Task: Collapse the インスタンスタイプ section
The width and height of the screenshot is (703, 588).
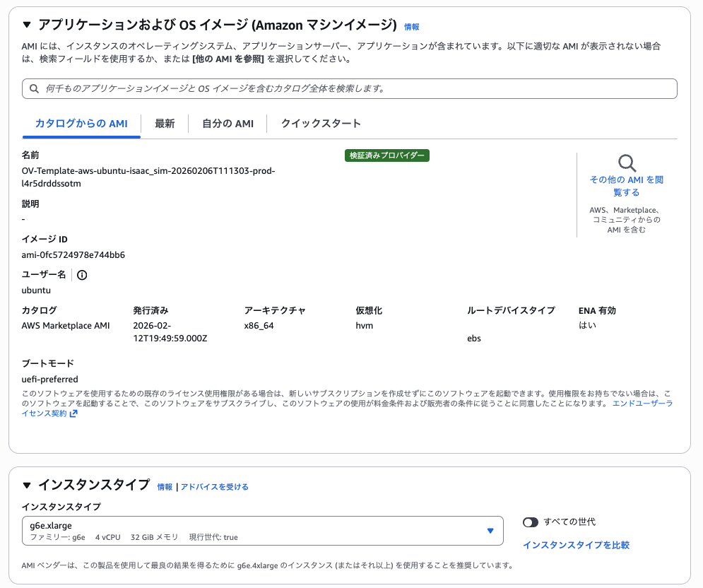Action: tap(27, 485)
